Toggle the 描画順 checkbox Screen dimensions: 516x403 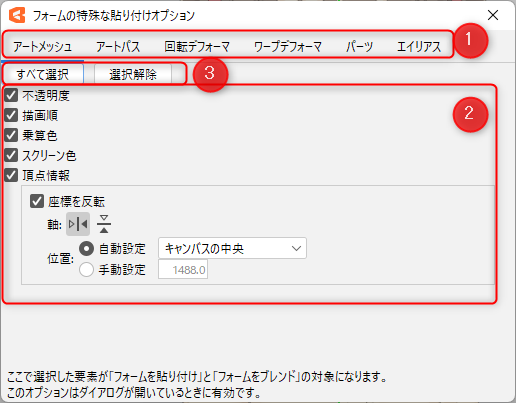11,115
